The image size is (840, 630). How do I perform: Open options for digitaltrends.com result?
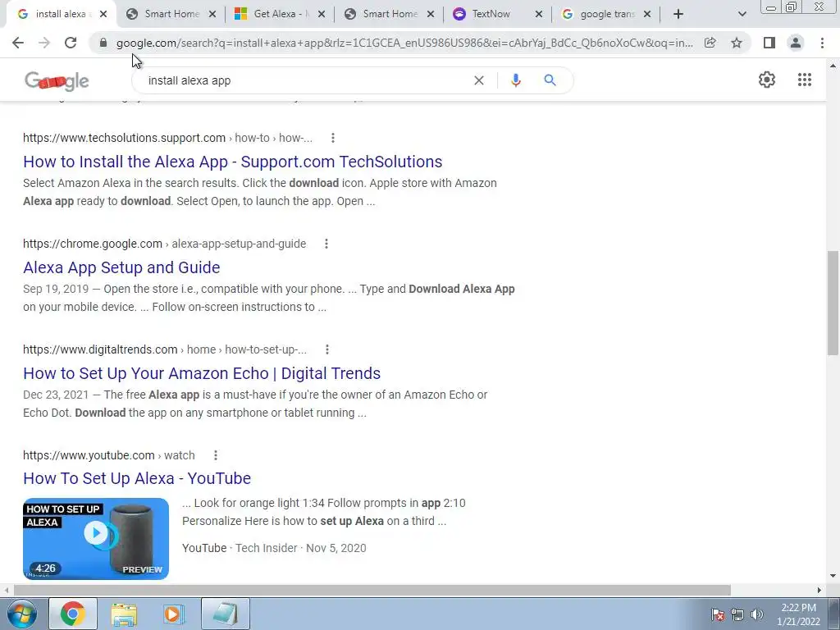pyautogui.click(x=326, y=349)
